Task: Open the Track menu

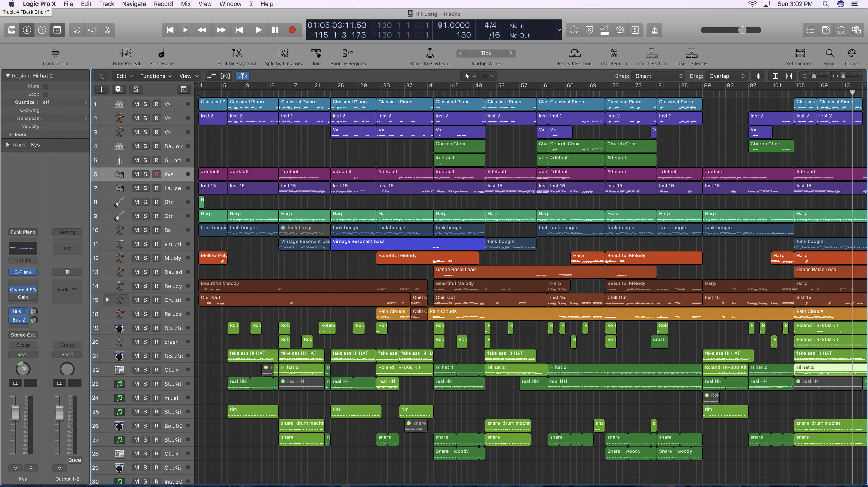Action: click(x=106, y=4)
